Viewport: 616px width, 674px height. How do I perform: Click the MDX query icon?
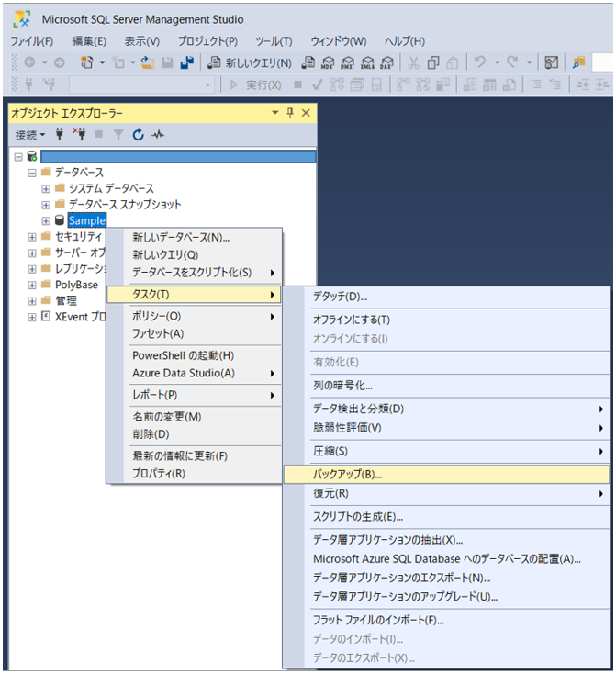coord(328,63)
